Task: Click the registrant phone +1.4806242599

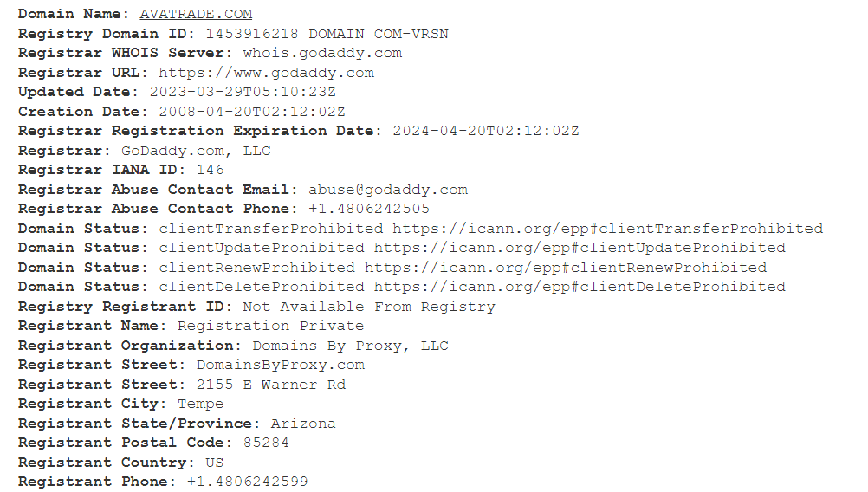Action: pos(247,482)
